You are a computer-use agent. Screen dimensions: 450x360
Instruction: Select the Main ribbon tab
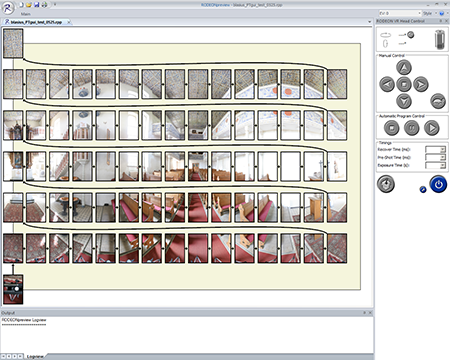[26, 14]
